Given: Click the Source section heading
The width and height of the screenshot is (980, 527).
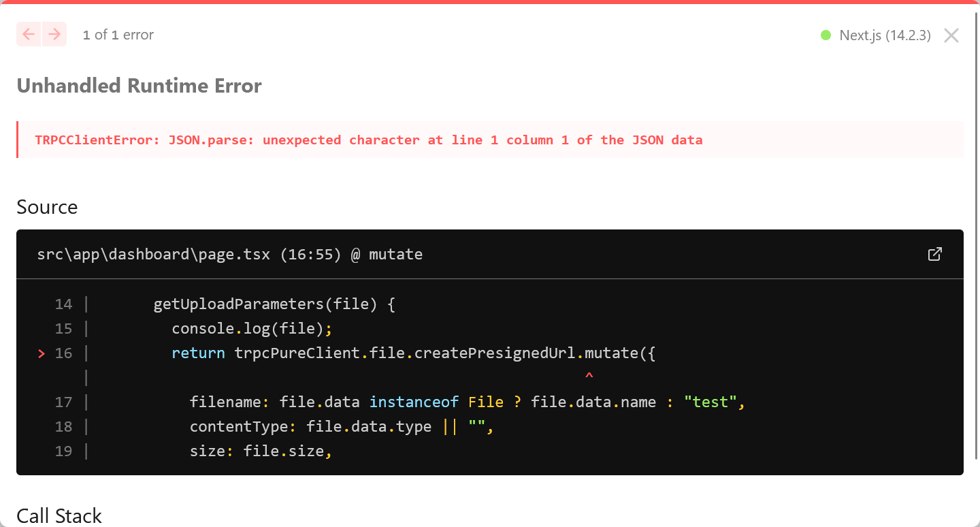Looking at the screenshot, I should 47,207.
